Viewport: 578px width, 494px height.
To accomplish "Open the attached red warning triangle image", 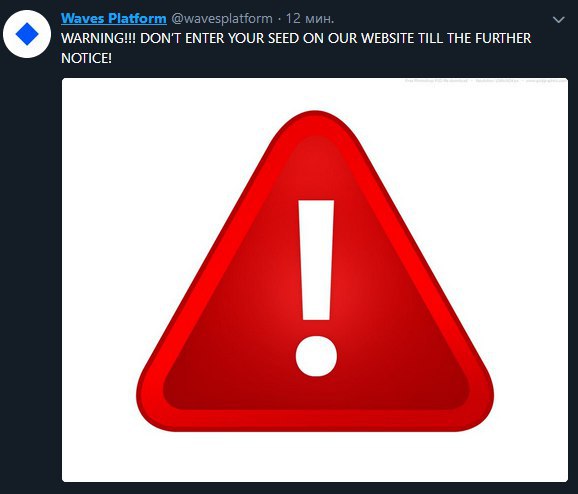I will (315, 279).
